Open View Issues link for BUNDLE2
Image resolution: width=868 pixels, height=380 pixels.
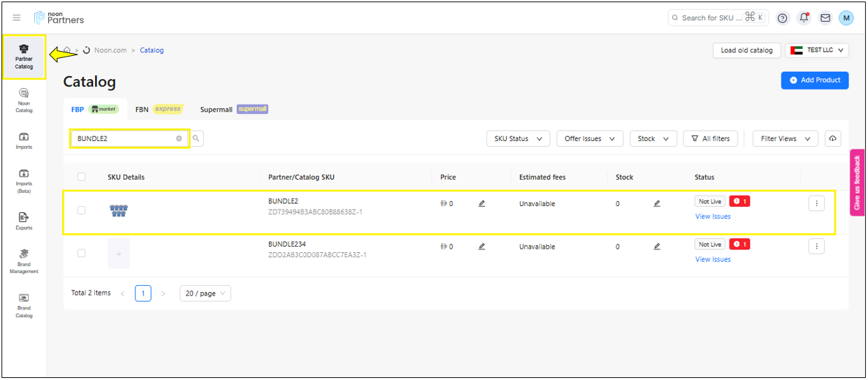(x=713, y=217)
